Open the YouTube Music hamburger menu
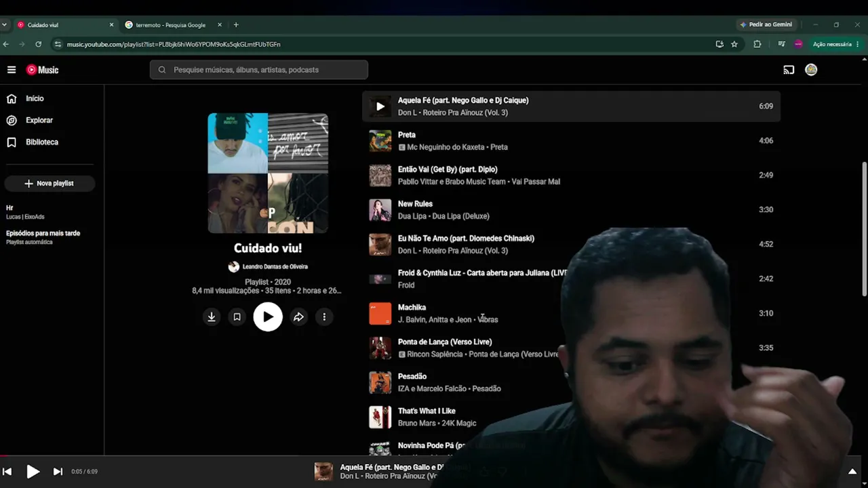 [x=12, y=70]
